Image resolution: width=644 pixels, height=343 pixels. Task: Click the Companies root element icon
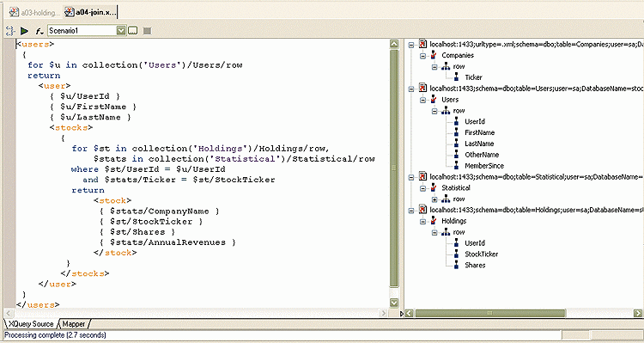434,55
